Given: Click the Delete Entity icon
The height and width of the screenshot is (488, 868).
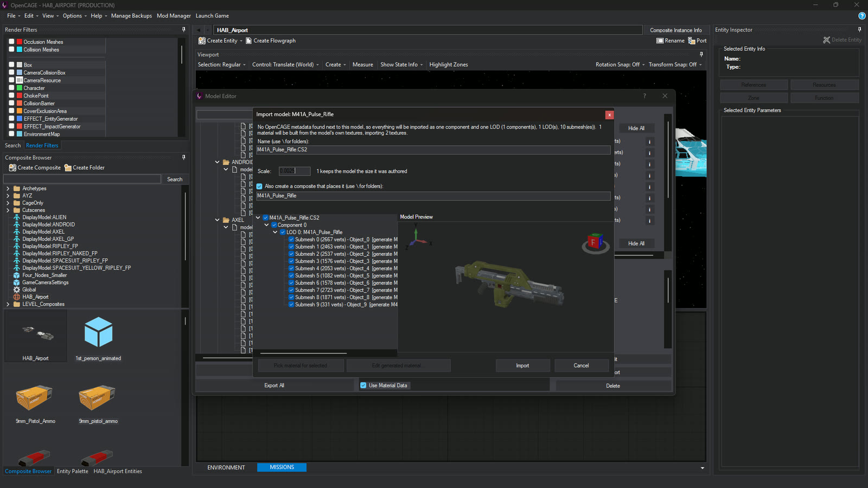Looking at the screenshot, I should [826, 40].
